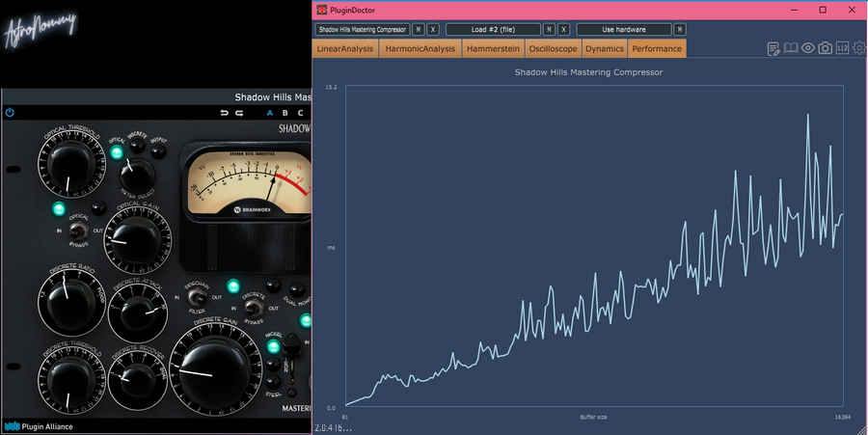Viewport: 868px width, 435px height.
Task: Click the chart title Shadow Hills Mastering Compressor
Action: click(x=588, y=72)
